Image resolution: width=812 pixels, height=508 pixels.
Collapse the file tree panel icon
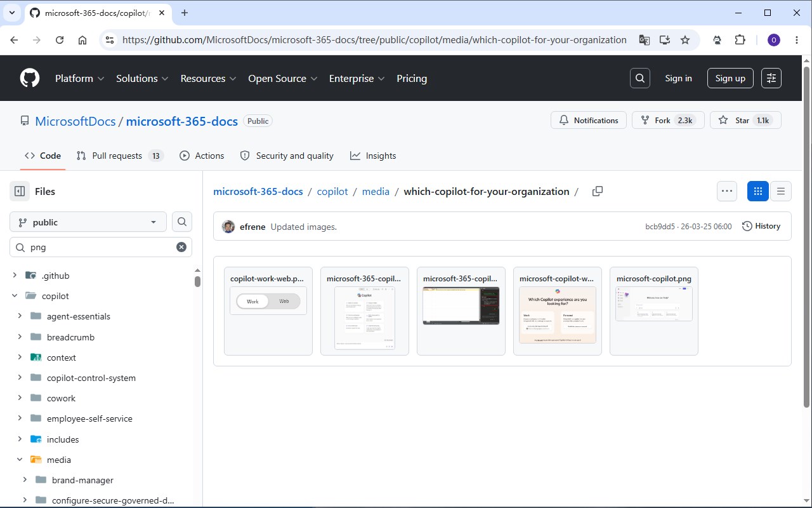tap(20, 191)
